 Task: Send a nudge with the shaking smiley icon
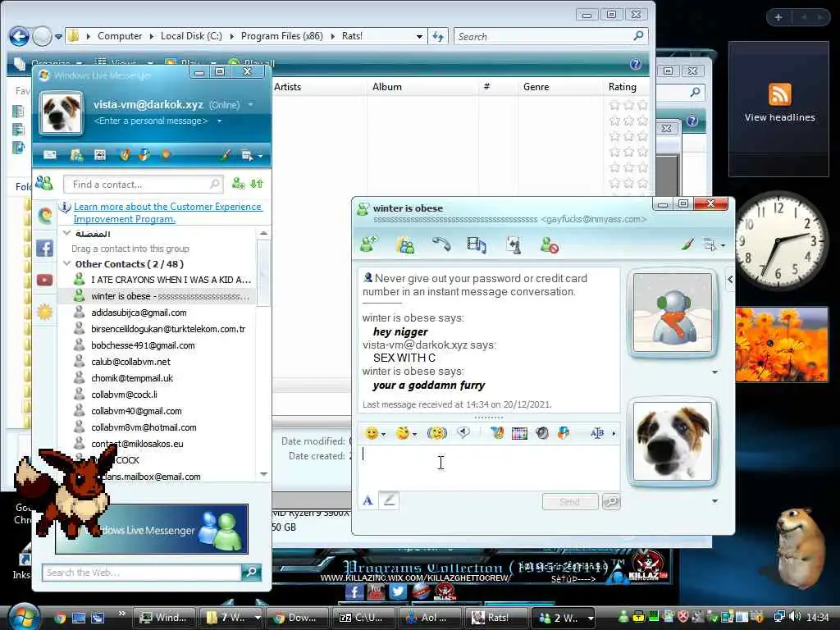pos(436,433)
